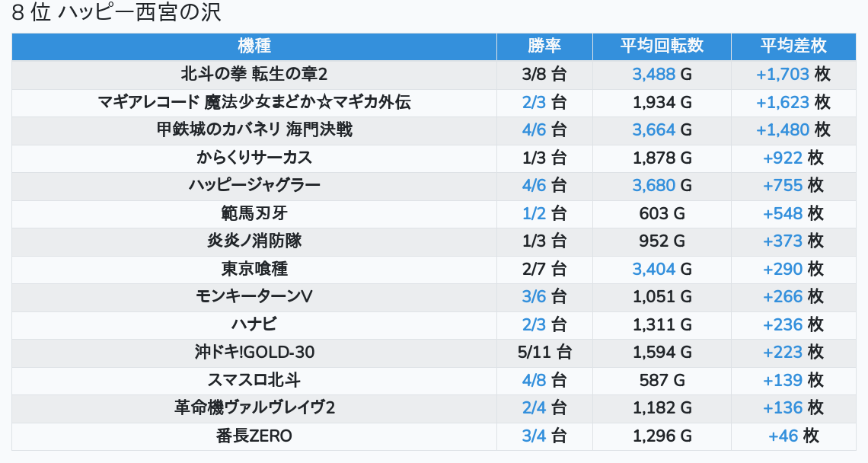Select the モンキーターンV machine name
Screen dimensions: 868x463
click(254, 296)
